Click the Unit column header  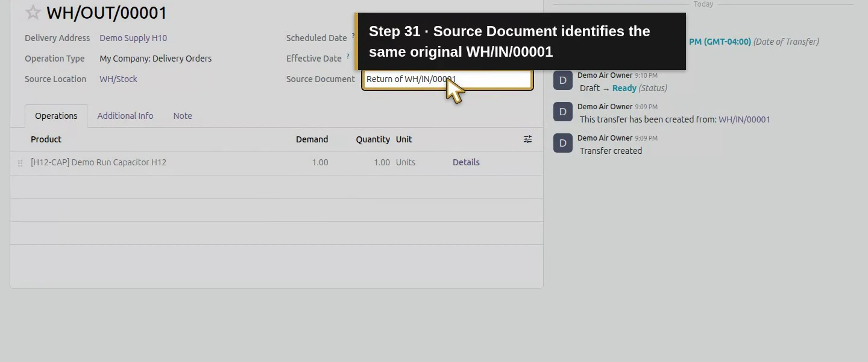[x=404, y=139]
